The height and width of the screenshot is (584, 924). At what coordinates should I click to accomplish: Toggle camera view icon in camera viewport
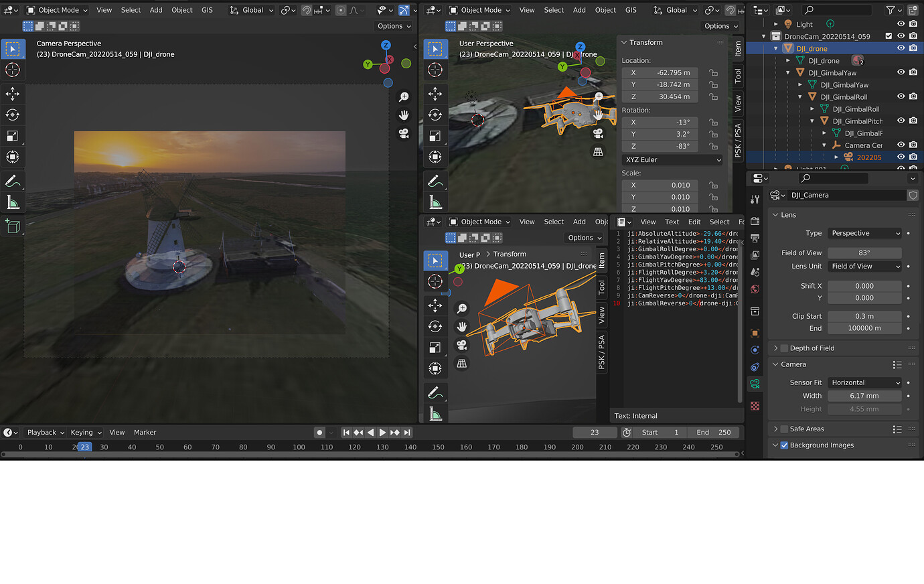click(x=404, y=133)
